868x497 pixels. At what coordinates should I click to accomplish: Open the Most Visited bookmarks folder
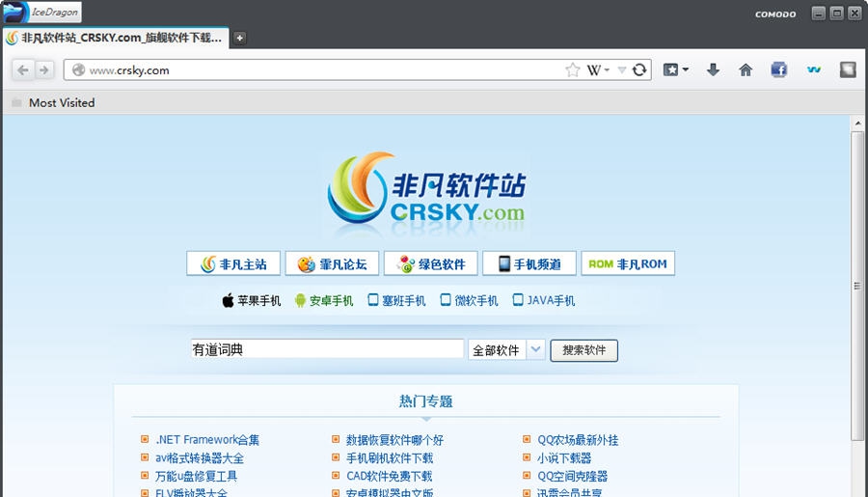(54, 102)
